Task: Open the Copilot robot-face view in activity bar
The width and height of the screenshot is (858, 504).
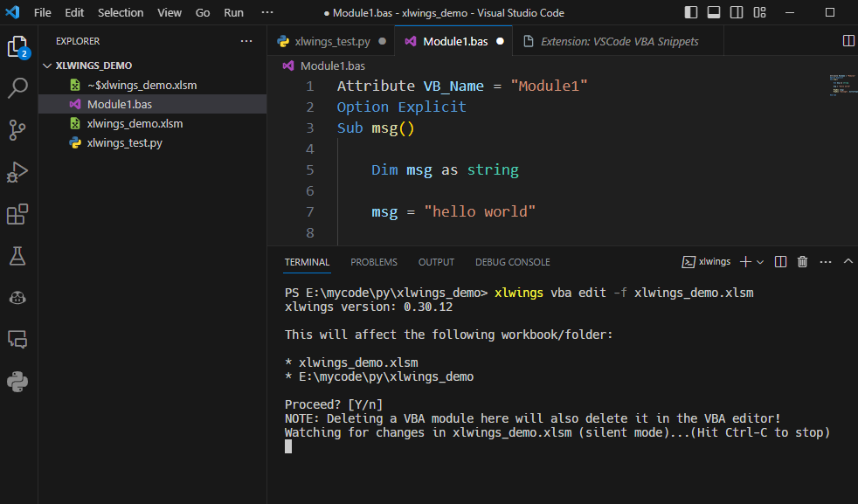Action: 17,298
